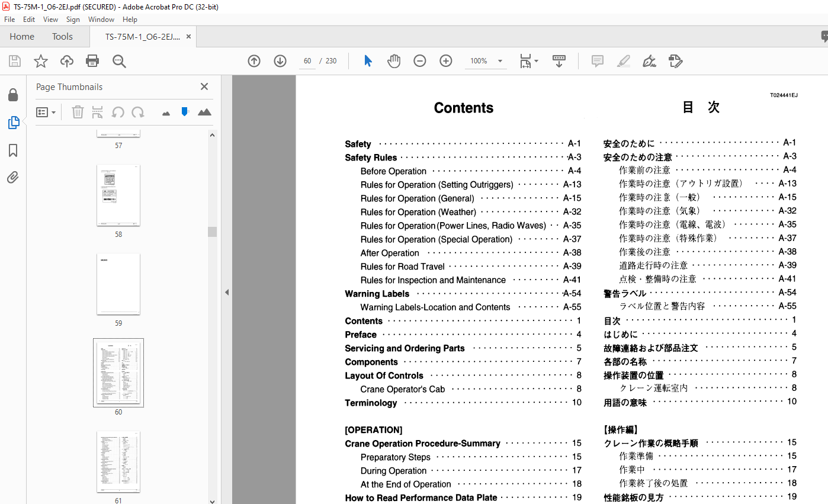Select the page 61 thumbnail
828x504 pixels.
point(118,462)
